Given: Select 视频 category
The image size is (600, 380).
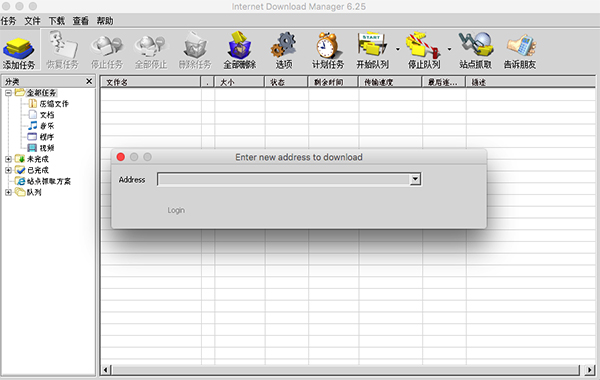Looking at the screenshot, I should point(47,148).
